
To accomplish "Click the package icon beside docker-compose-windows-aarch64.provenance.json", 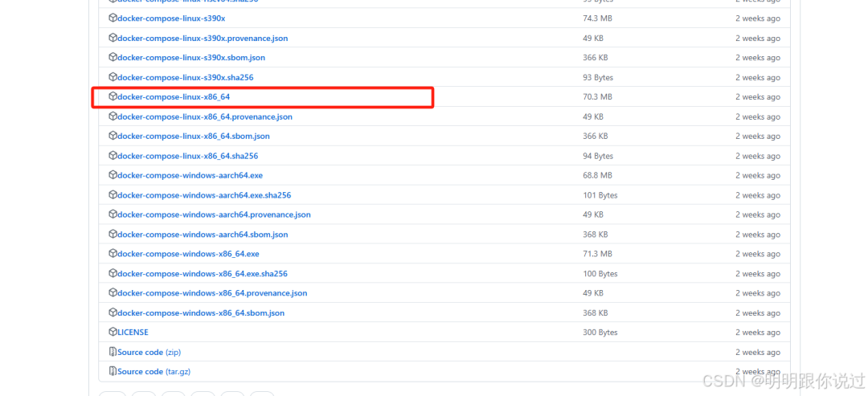I will [113, 214].
